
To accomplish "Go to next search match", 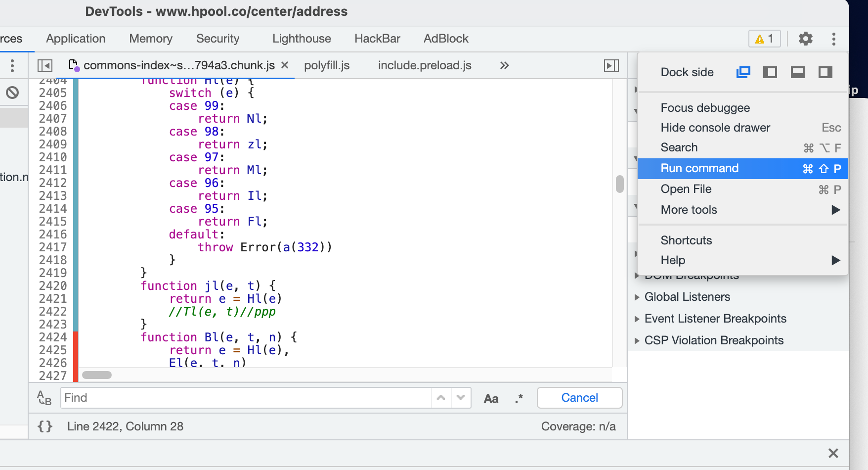I will click(461, 398).
